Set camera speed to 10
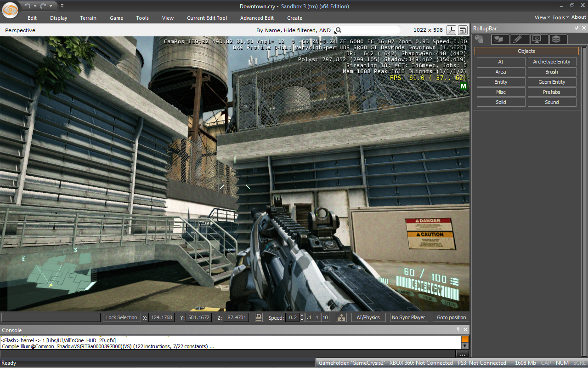588x368 pixels. point(325,317)
